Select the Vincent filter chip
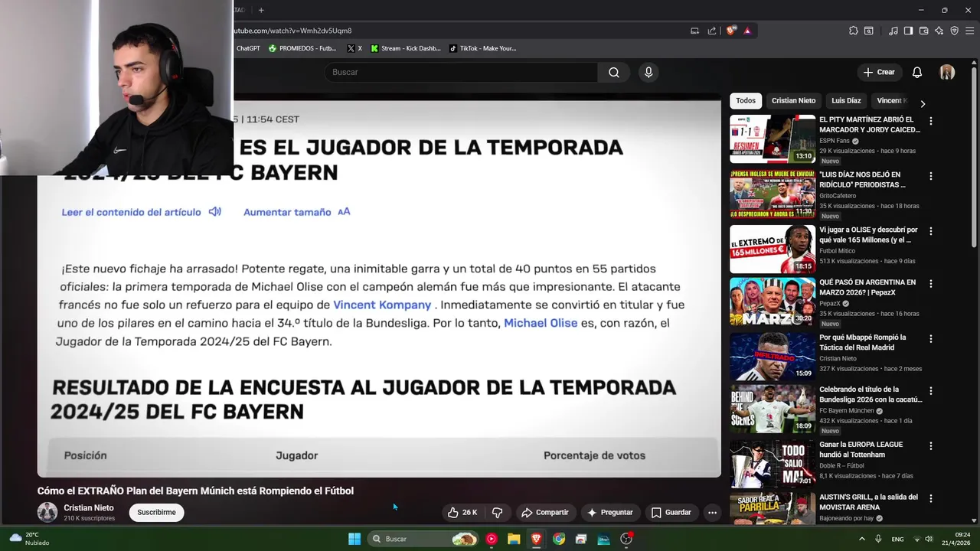The width and height of the screenshot is (980, 551). (890, 100)
